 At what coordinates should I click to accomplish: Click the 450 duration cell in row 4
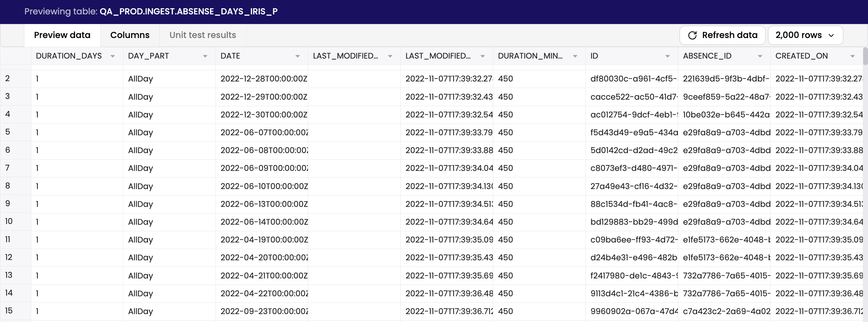click(x=540, y=115)
